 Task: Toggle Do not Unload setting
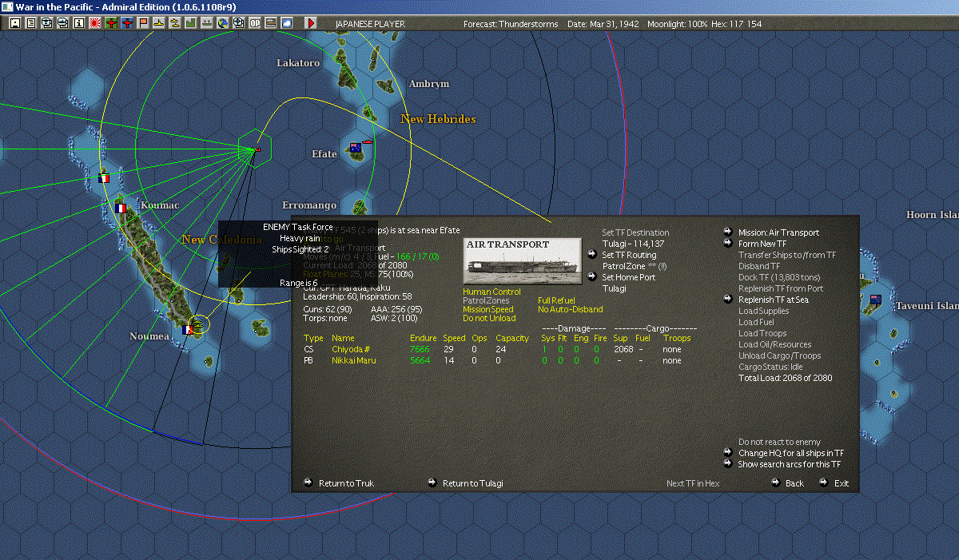[489, 318]
